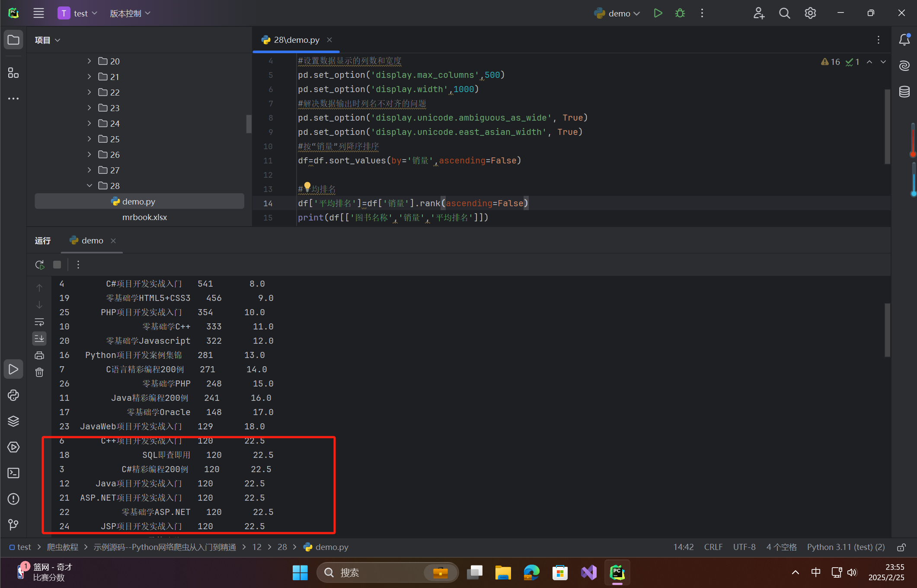The width and height of the screenshot is (917, 588).
Task: Open the Structure tool window
Action: click(x=13, y=73)
